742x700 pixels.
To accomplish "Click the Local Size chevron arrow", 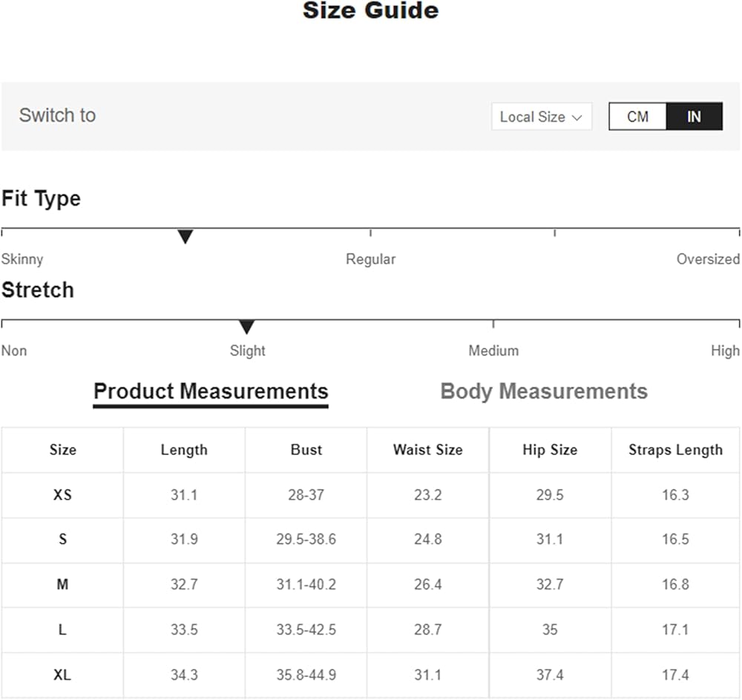I will coord(577,117).
